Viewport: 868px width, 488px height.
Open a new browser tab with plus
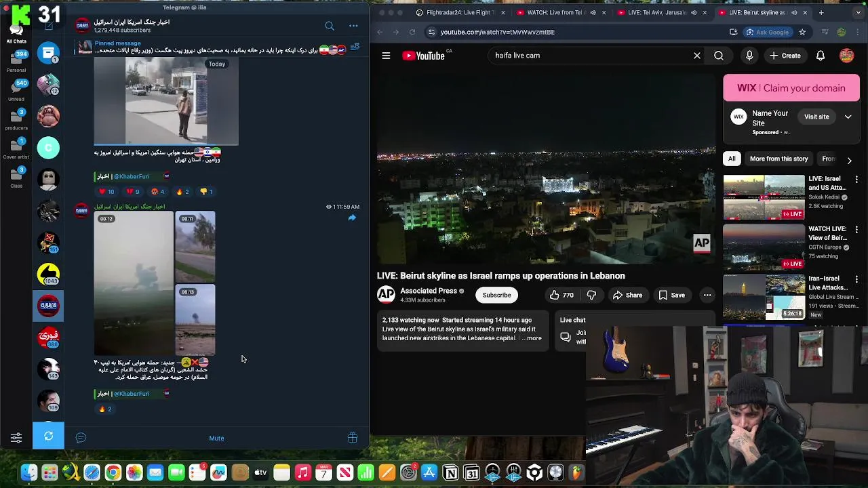point(821,12)
